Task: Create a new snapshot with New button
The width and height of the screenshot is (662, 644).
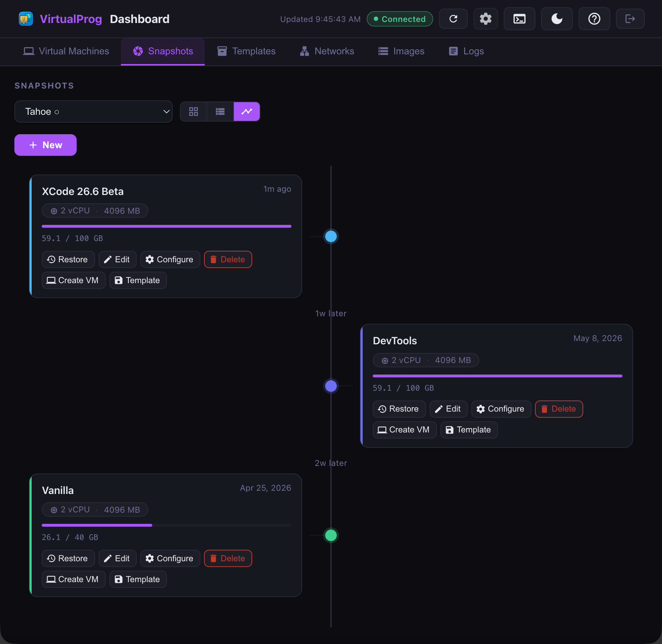Action: 45,145
